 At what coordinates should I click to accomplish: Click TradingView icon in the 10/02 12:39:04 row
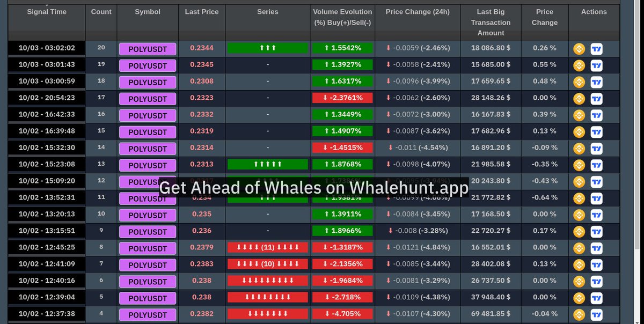click(x=596, y=298)
